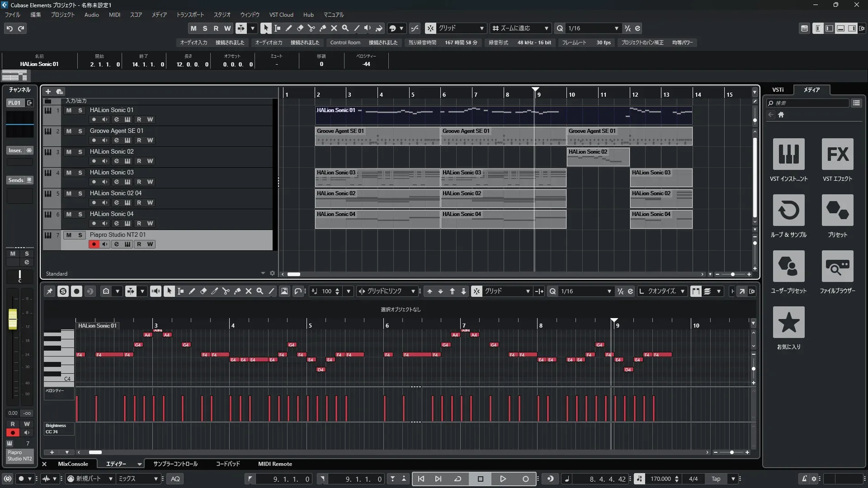Click the yellow channel volume fader
Viewport: 868px width, 488px height.
pos(13,319)
